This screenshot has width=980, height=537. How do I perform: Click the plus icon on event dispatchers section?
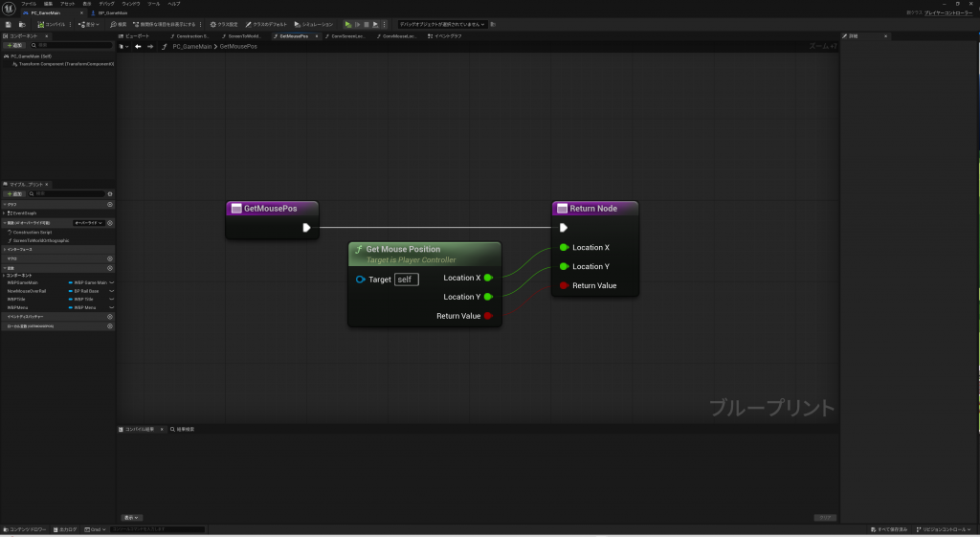pos(110,316)
